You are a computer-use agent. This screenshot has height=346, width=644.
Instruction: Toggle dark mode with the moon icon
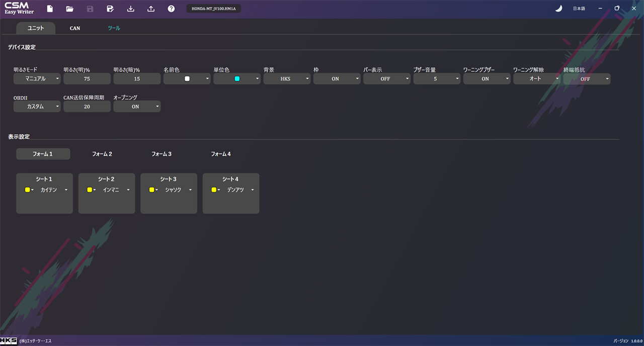pos(558,9)
